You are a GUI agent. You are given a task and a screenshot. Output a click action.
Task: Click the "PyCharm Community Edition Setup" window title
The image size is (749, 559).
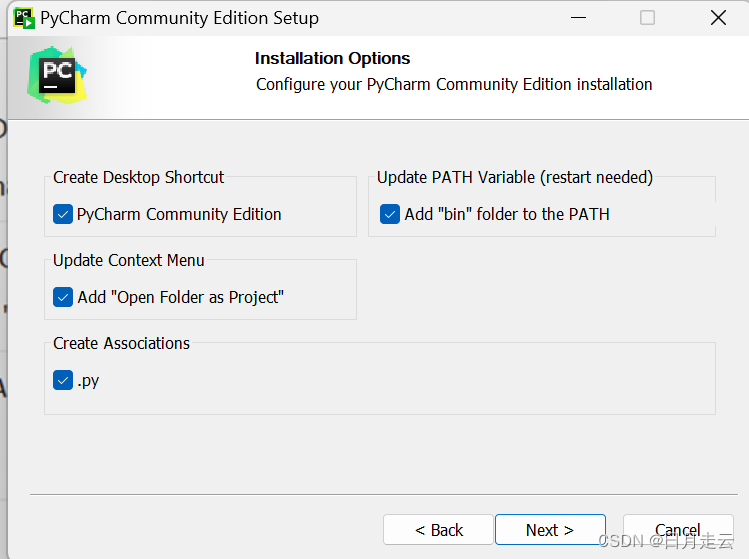[180, 18]
